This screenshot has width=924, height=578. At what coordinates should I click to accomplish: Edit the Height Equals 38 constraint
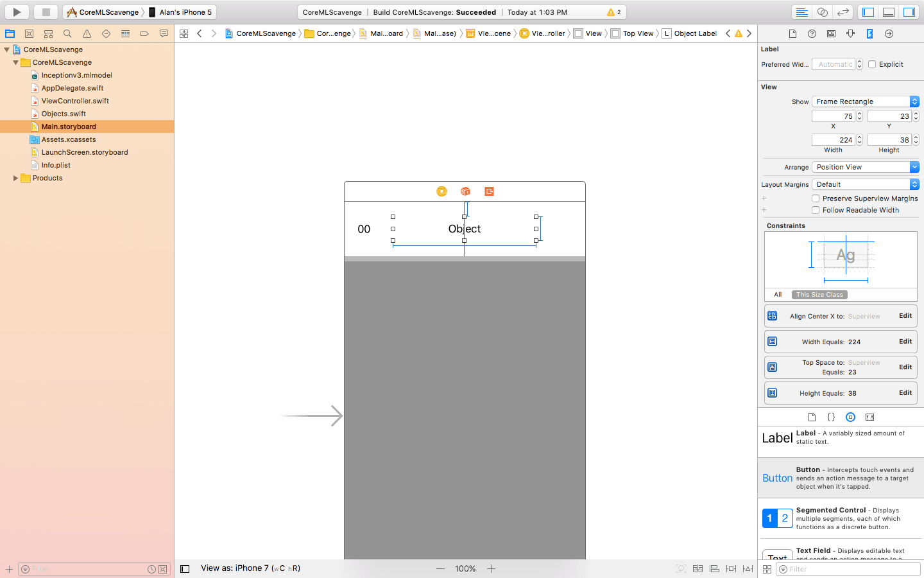pos(905,393)
